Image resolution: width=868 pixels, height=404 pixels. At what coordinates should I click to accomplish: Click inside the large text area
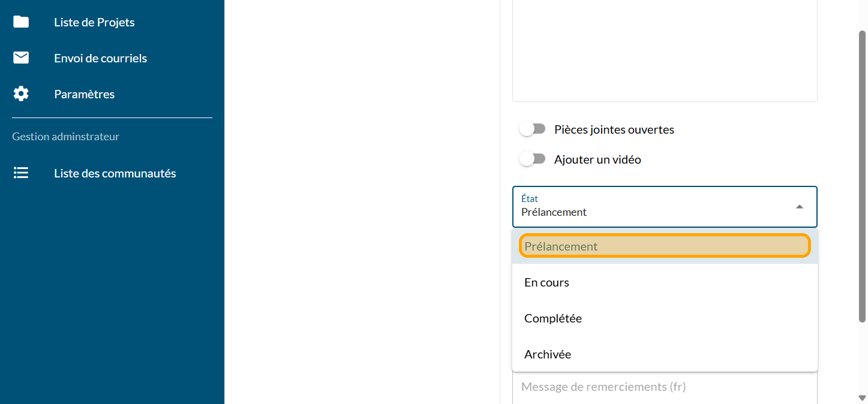(x=665, y=51)
